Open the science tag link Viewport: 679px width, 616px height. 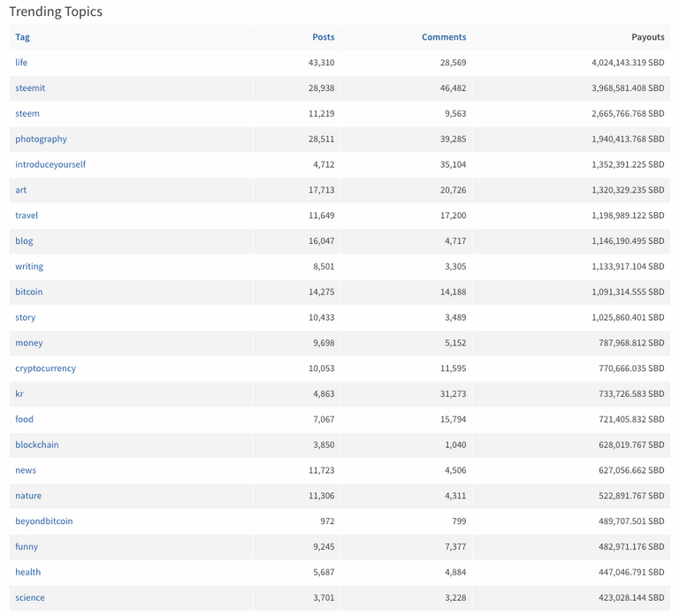pos(30,597)
